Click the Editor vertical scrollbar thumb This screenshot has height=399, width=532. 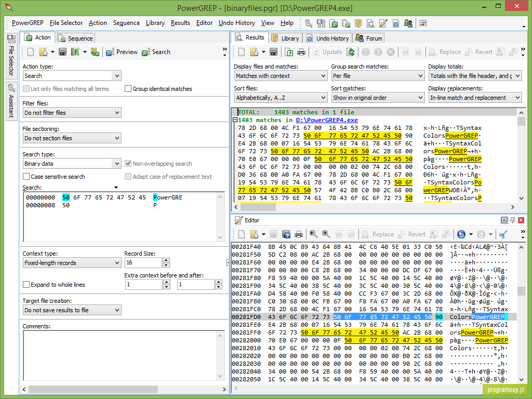tap(522, 291)
